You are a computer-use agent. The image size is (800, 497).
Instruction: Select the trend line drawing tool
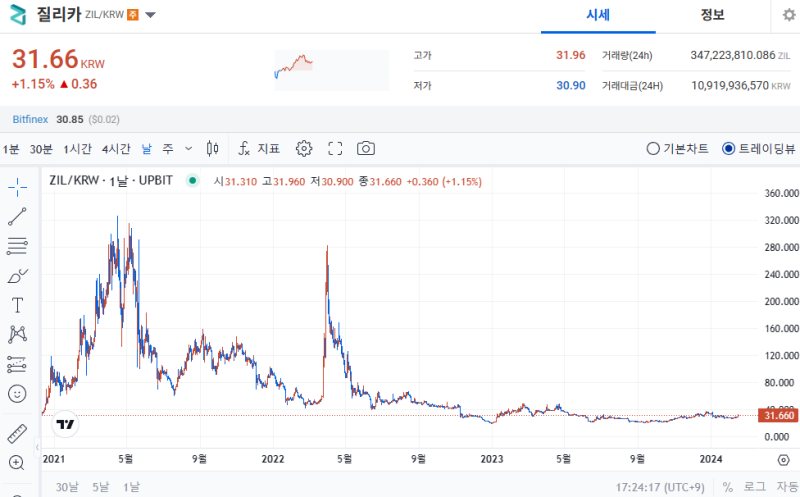click(x=17, y=217)
